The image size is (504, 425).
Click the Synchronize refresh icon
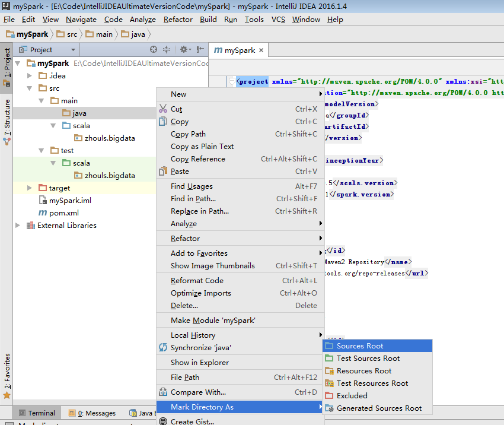click(163, 347)
